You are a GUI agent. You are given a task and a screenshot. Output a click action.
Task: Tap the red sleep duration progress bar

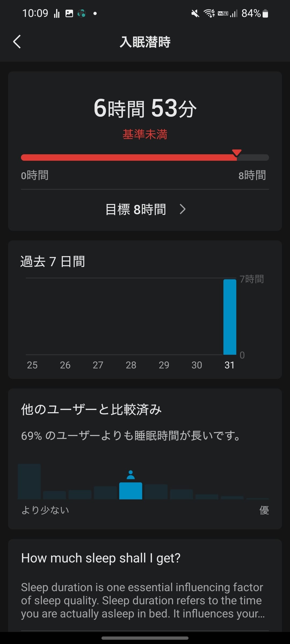(x=129, y=158)
